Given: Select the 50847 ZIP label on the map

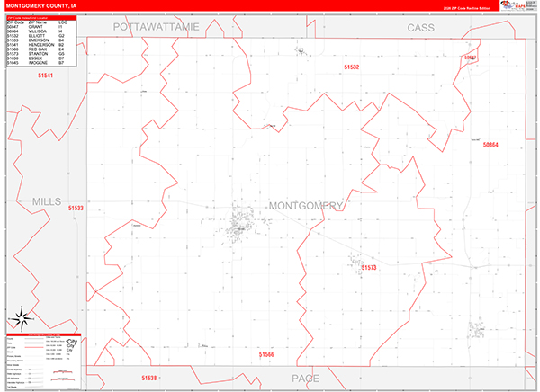Looking at the screenshot, I should 470,58.
